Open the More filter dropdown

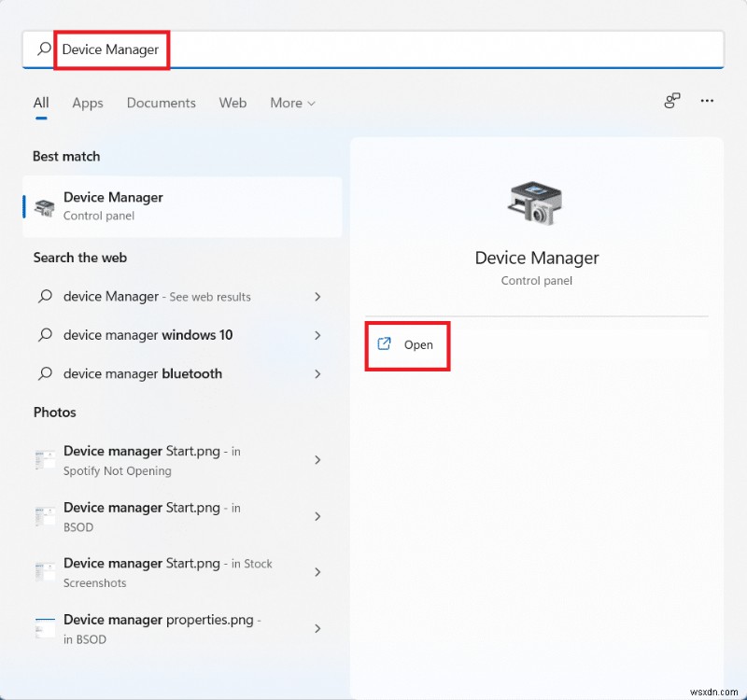click(x=292, y=103)
